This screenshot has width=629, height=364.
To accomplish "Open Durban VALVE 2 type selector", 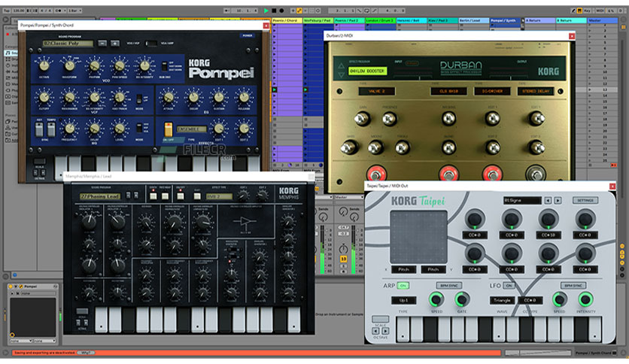I will click(x=376, y=91).
